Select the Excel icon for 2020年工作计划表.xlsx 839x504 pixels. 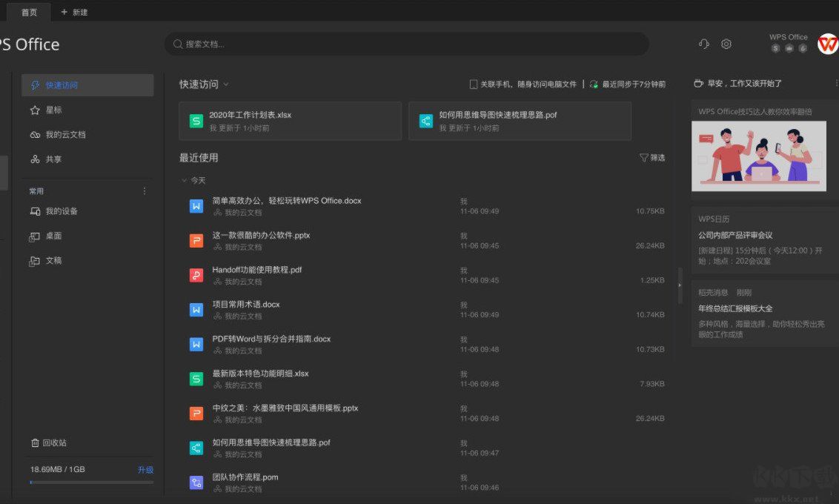(x=196, y=121)
